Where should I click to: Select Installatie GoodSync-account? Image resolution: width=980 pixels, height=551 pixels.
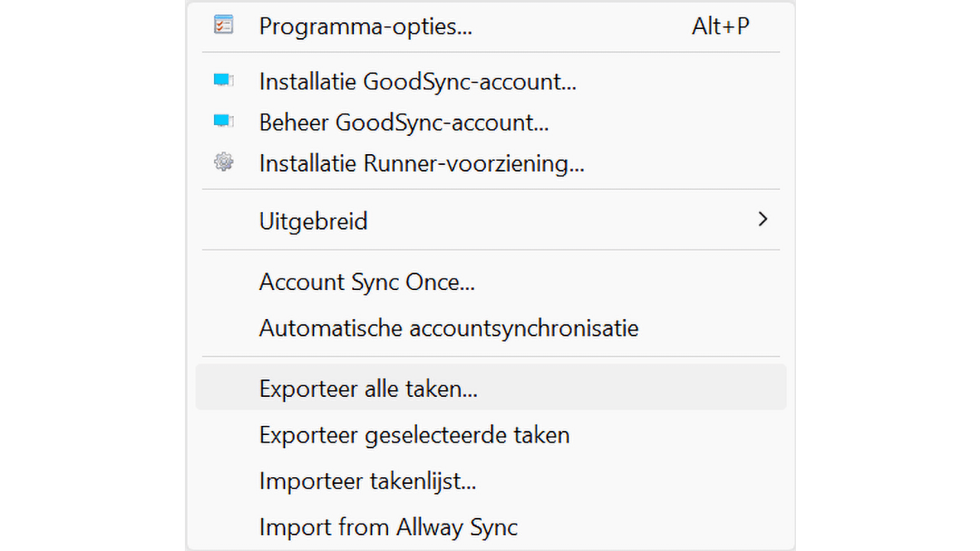[x=417, y=81]
